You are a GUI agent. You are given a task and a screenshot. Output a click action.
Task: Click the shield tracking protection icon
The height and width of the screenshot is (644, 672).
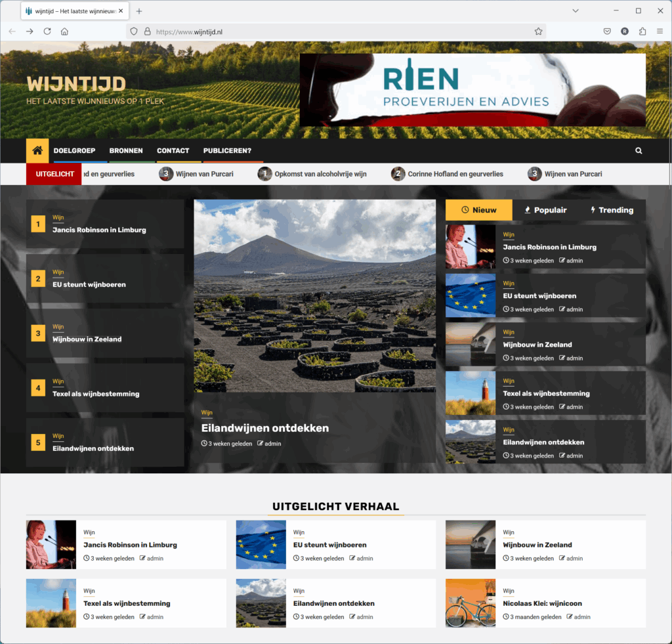click(x=134, y=31)
